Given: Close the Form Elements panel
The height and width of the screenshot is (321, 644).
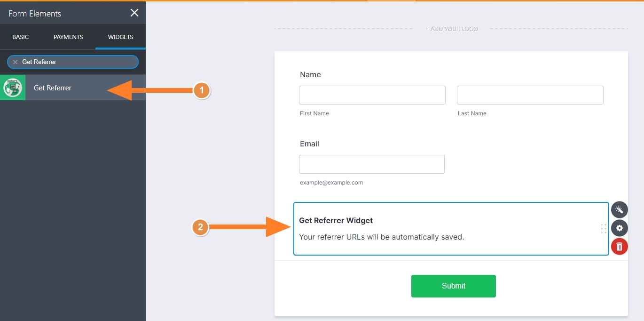Looking at the screenshot, I should pos(134,13).
